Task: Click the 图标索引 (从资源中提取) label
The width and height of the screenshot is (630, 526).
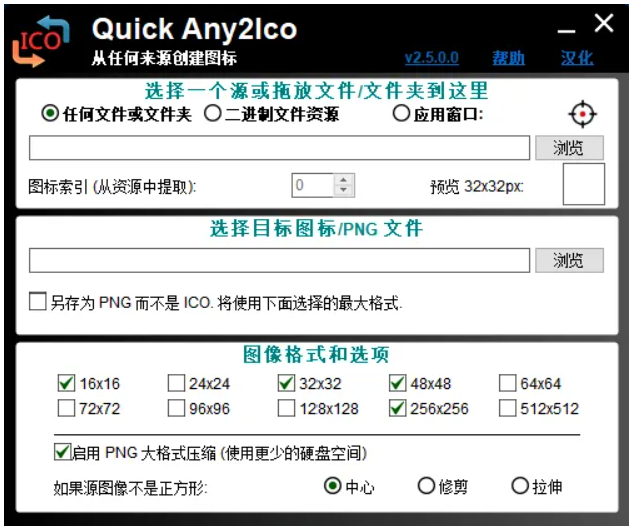Action: click(x=112, y=187)
